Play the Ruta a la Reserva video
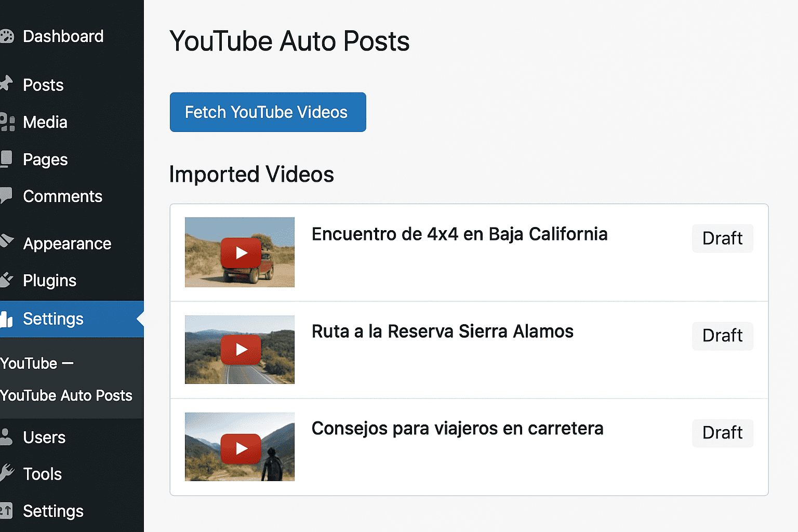The width and height of the screenshot is (798, 532). point(241,350)
